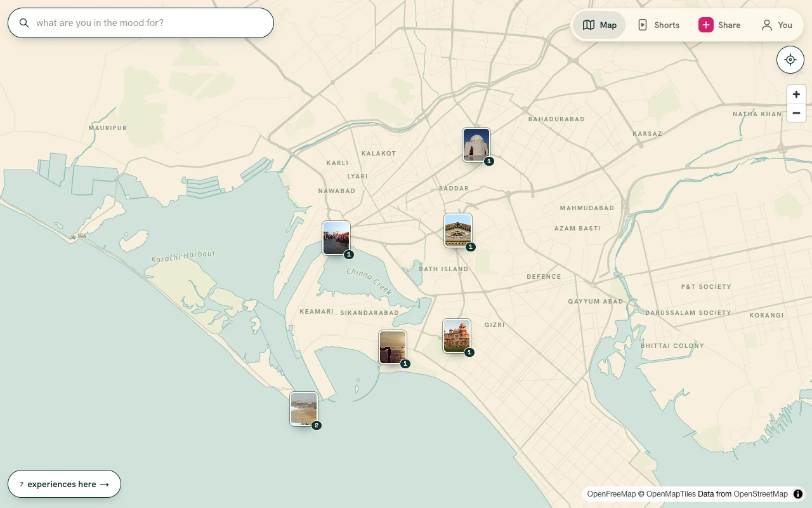This screenshot has width=812, height=508.
Task: Open the OpenMapTiles attribution link
Action: 671,494
